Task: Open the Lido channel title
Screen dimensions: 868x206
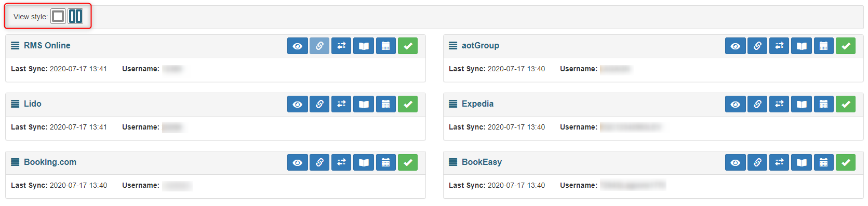Action: pyautogui.click(x=32, y=104)
